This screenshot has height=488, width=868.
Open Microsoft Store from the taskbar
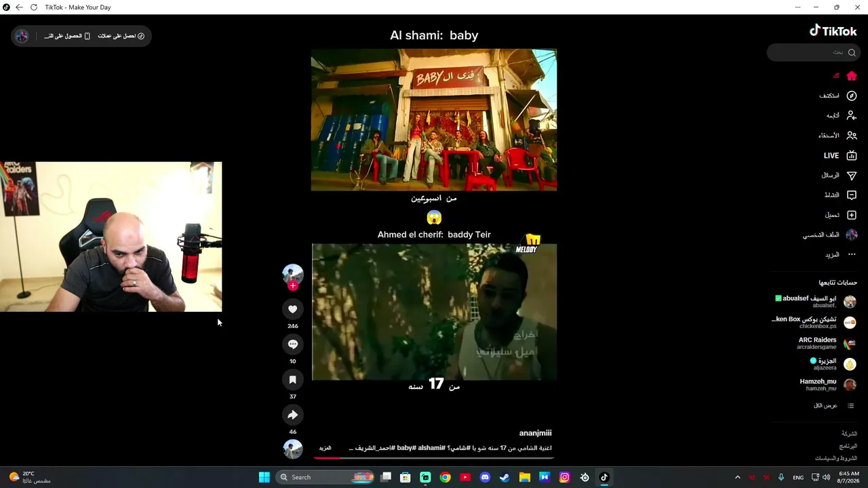406,477
